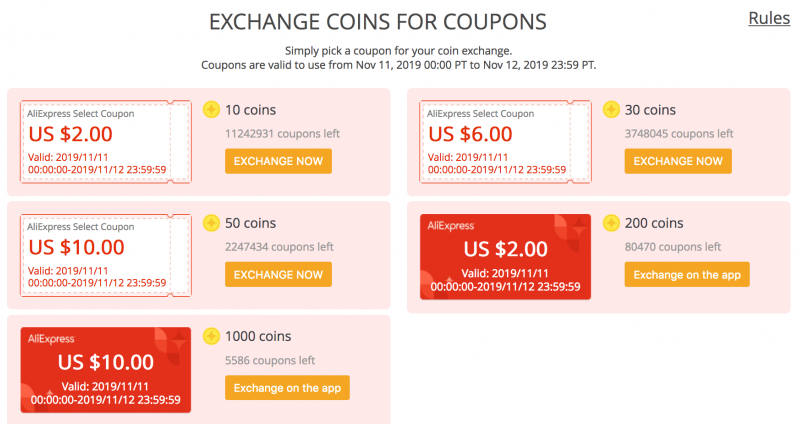Select the US $10.00 Select Coupon ticket
800x424 pixels.
(106, 255)
